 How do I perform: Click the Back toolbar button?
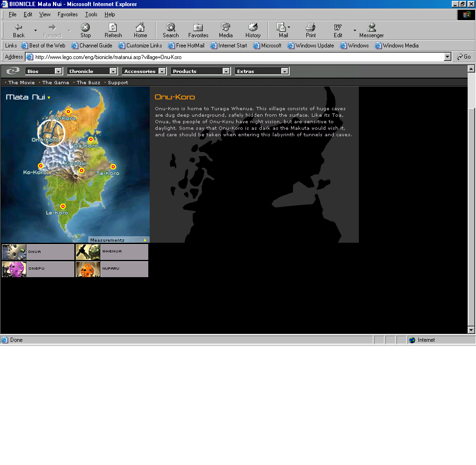(x=19, y=31)
